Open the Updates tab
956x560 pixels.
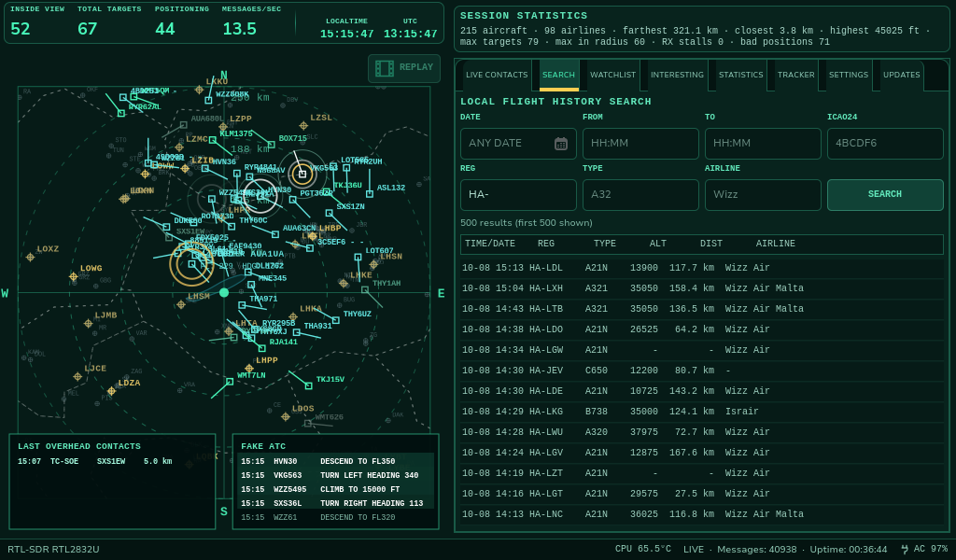click(x=901, y=75)
